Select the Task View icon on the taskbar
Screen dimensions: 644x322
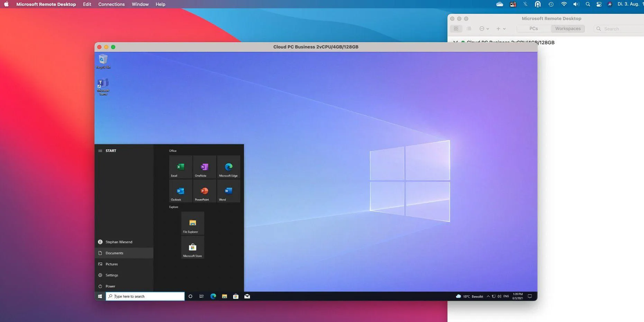pyautogui.click(x=202, y=296)
